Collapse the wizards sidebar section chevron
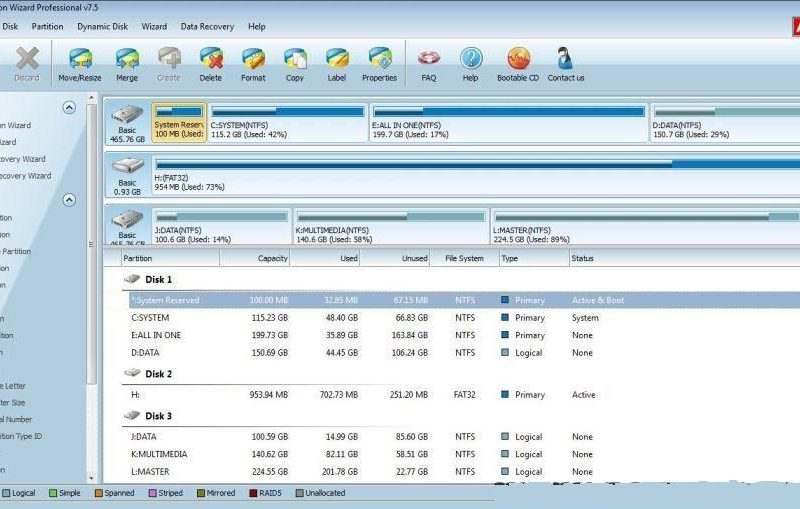 (69, 108)
